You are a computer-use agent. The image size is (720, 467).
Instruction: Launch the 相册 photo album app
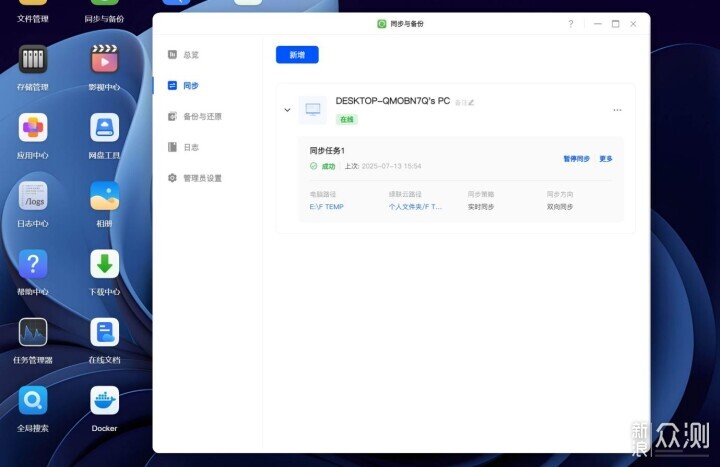[104, 196]
